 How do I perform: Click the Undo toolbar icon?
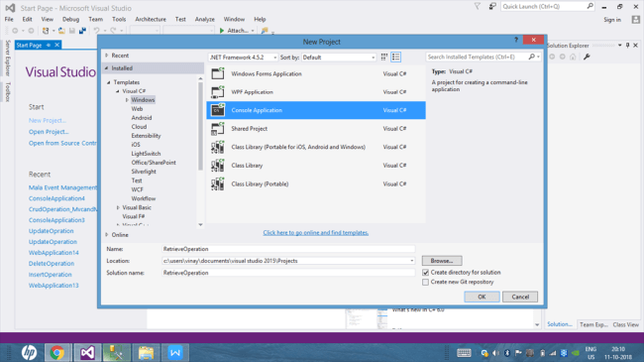click(x=96, y=31)
